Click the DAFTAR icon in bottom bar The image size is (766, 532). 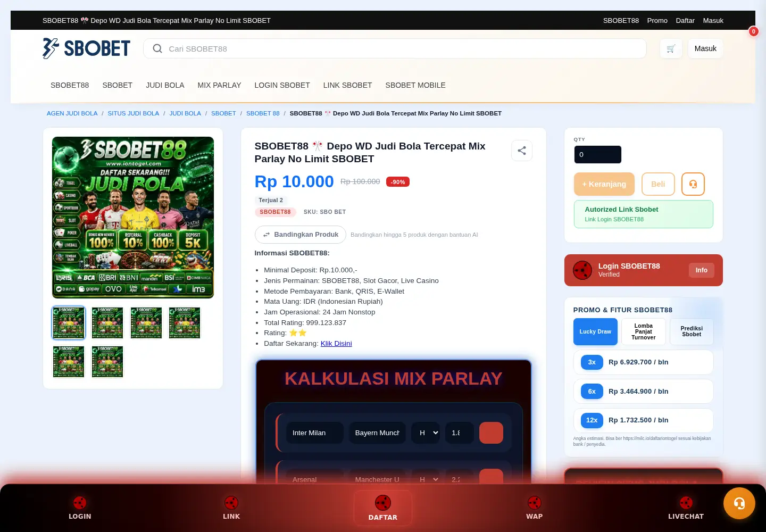(x=383, y=503)
